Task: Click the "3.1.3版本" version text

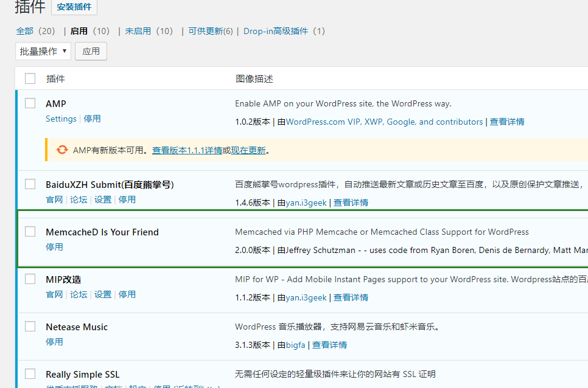Action: tap(253, 345)
